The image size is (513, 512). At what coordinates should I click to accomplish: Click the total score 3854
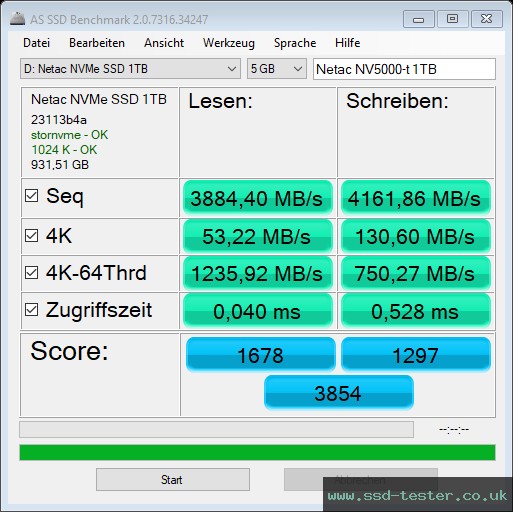coord(339,392)
